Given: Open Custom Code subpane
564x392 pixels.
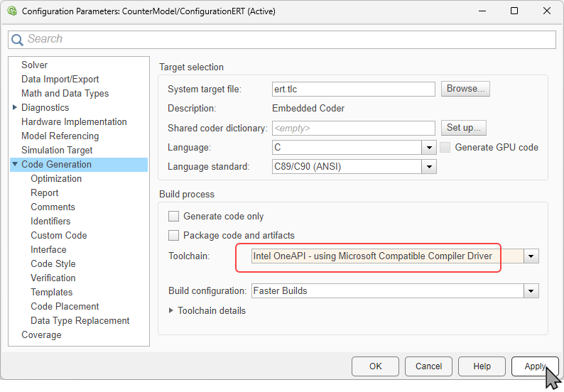Looking at the screenshot, I should [x=59, y=235].
